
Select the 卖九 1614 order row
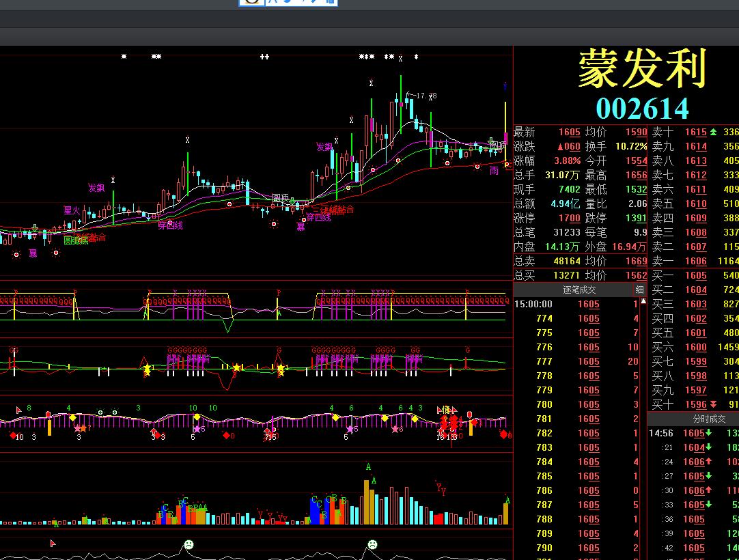click(694, 146)
